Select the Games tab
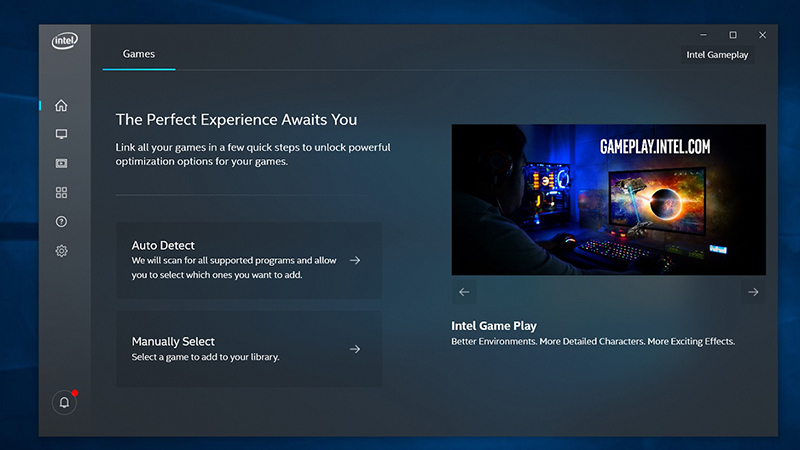Viewport: 800px width, 450px height. click(x=139, y=54)
